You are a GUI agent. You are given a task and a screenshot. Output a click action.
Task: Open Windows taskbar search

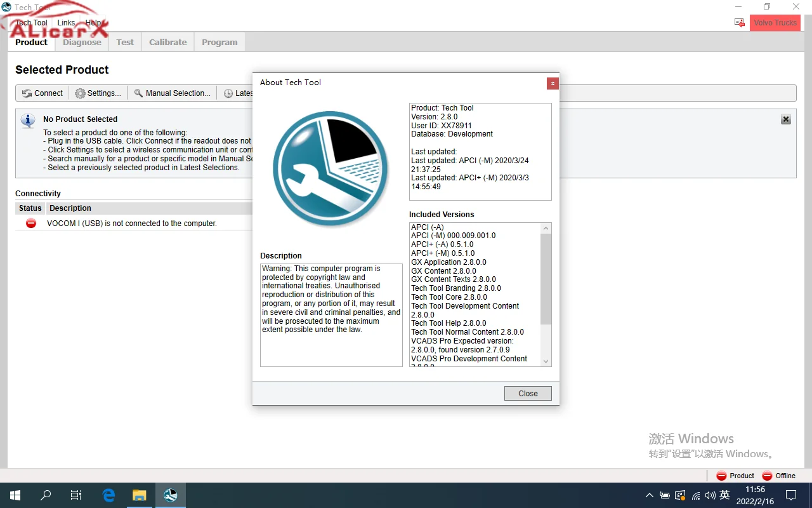(x=46, y=495)
